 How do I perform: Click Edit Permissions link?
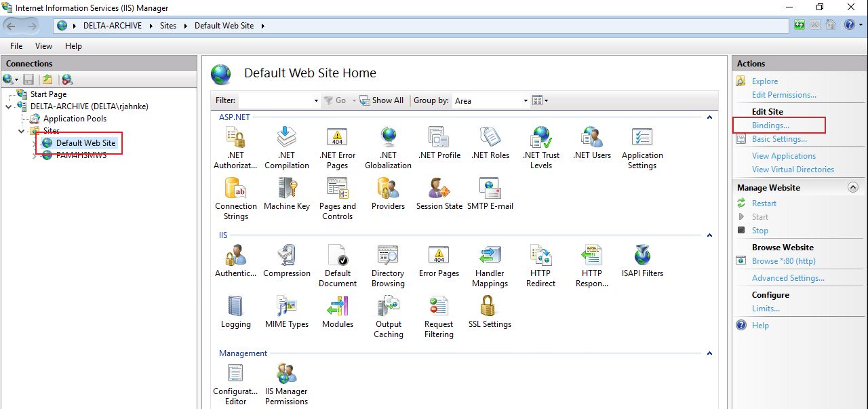(784, 95)
